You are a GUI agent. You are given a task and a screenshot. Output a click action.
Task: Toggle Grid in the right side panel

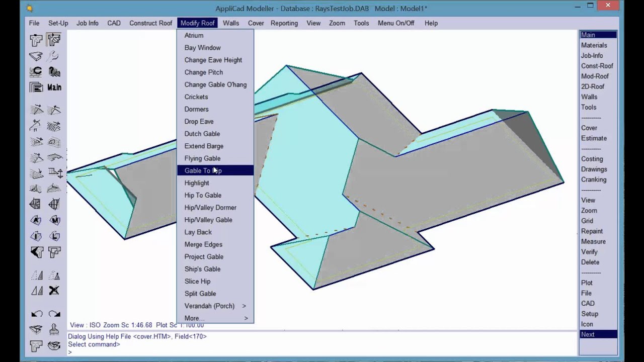pos(587,221)
